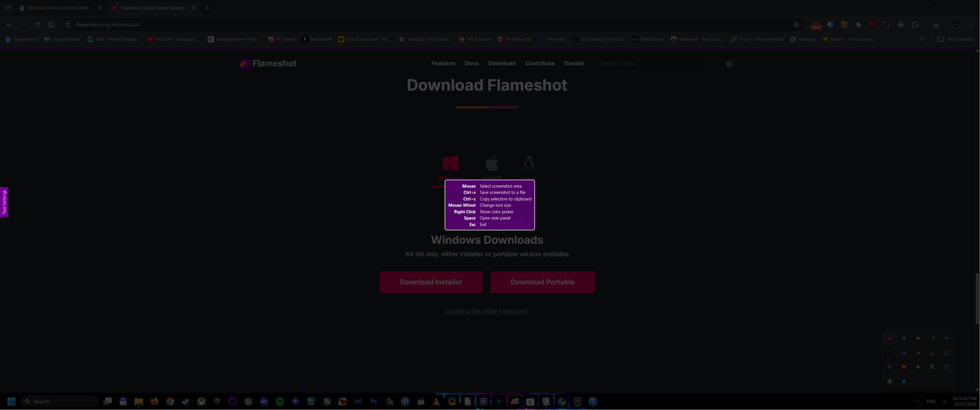The image size is (980, 410).
Task: Click the Download Portable button
Action: coord(542,282)
